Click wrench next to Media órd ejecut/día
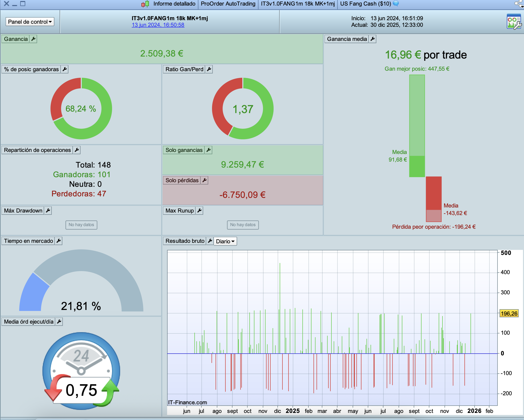This screenshot has height=420, width=524. click(x=59, y=322)
